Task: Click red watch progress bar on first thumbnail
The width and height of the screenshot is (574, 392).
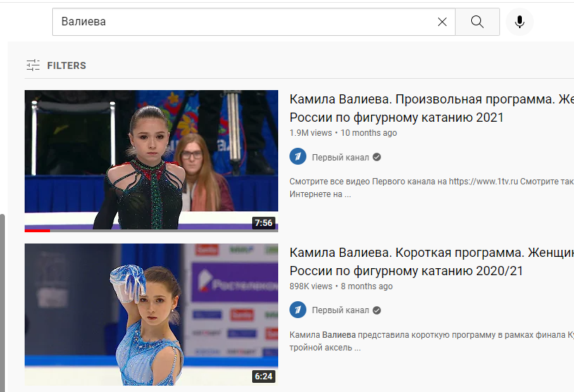Action: pyautogui.click(x=37, y=231)
